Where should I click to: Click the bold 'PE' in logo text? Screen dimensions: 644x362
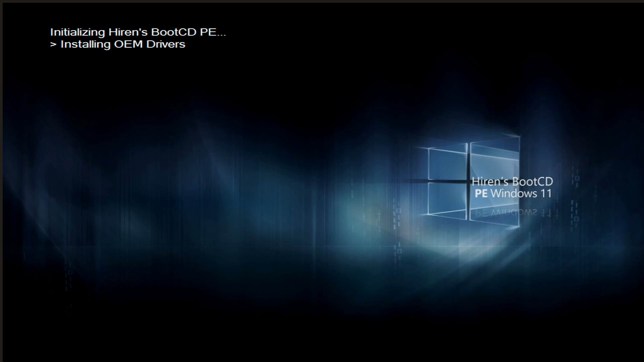click(481, 194)
